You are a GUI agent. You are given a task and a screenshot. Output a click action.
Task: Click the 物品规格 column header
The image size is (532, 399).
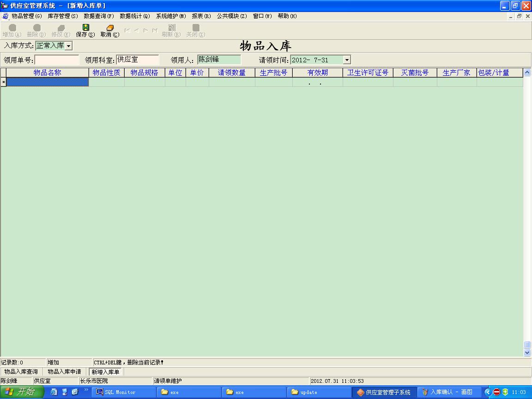click(145, 73)
